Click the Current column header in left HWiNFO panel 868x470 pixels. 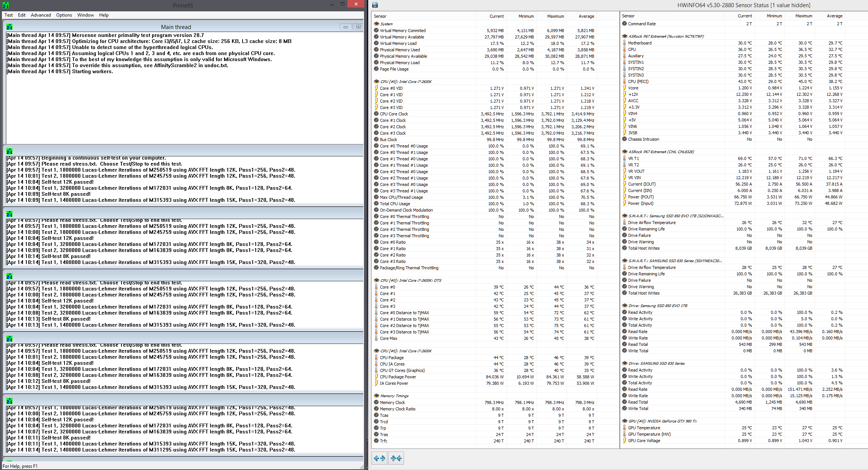pos(491,16)
